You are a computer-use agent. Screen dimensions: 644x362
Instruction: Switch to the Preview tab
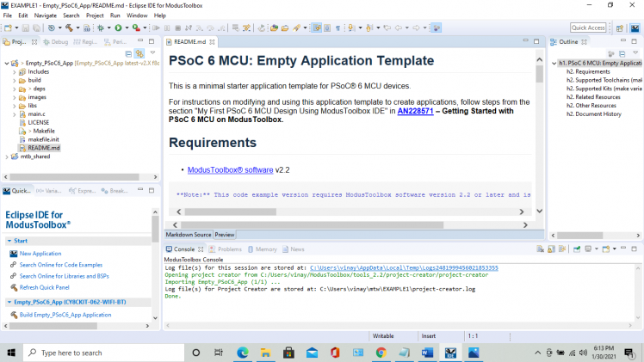click(x=225, y=235)
